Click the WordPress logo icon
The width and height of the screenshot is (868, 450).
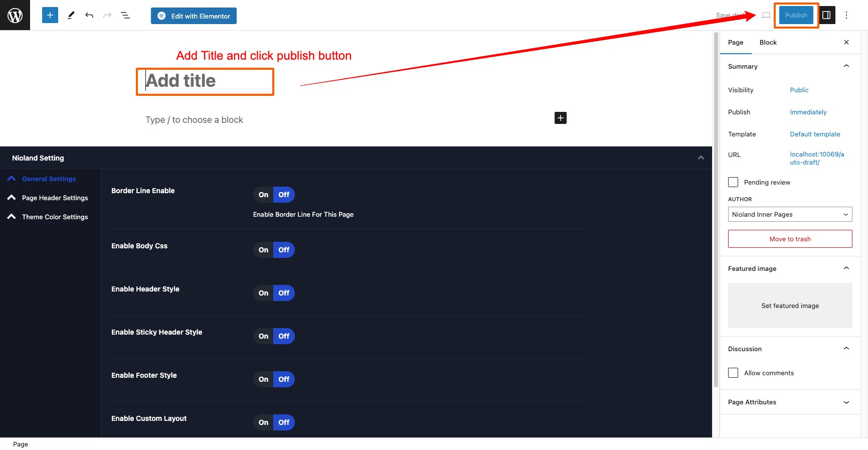(x=15, y=15)
